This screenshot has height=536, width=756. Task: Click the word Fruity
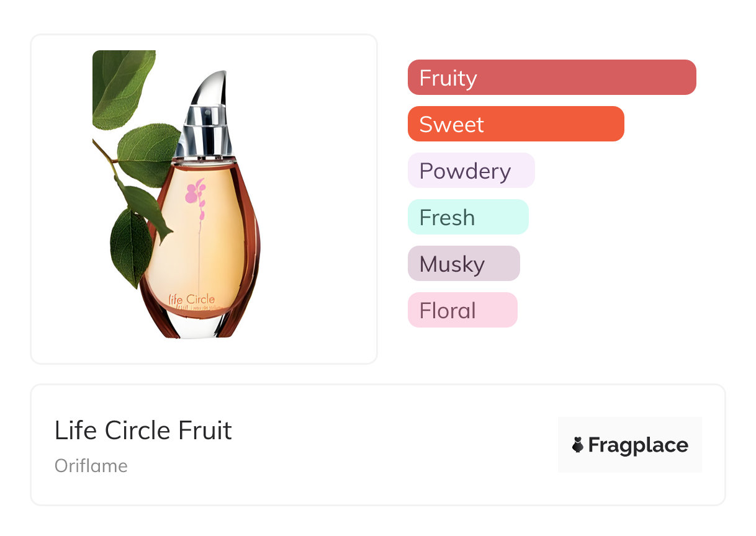[448, 78]
